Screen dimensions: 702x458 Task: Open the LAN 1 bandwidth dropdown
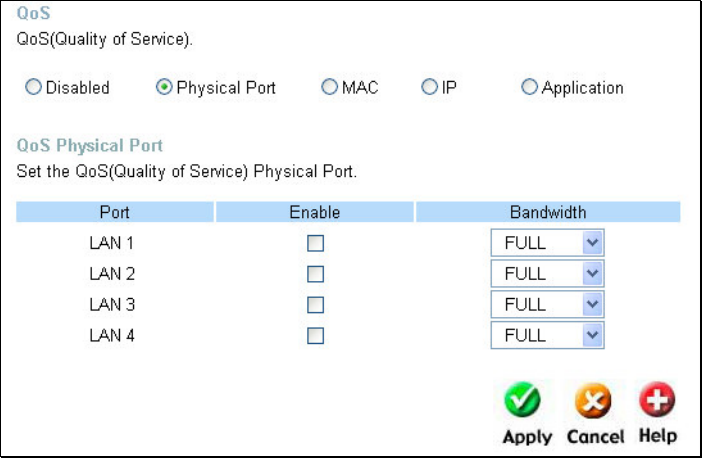(x=547, y=243)
